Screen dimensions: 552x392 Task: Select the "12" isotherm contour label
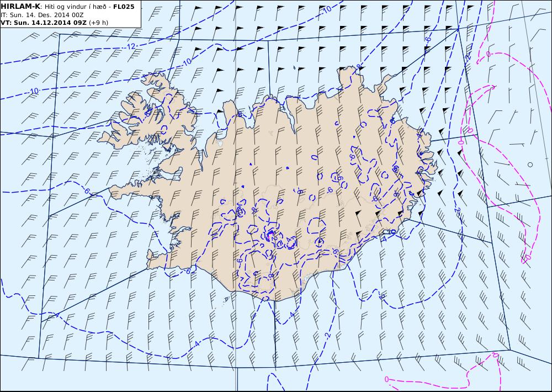[x=131, y=46]
